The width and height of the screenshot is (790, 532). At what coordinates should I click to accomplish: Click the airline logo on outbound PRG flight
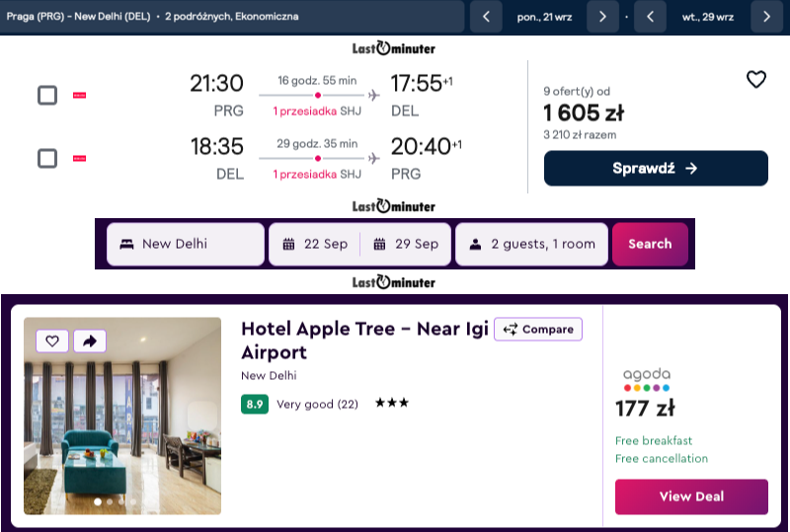[80, 95]
